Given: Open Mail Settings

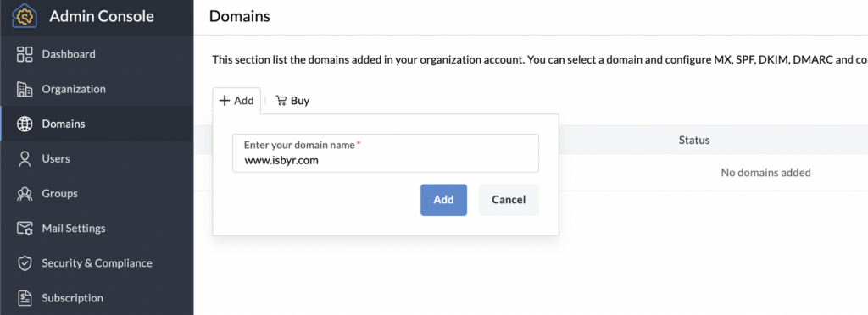Looking at the screenshot, I should (97, 229).
